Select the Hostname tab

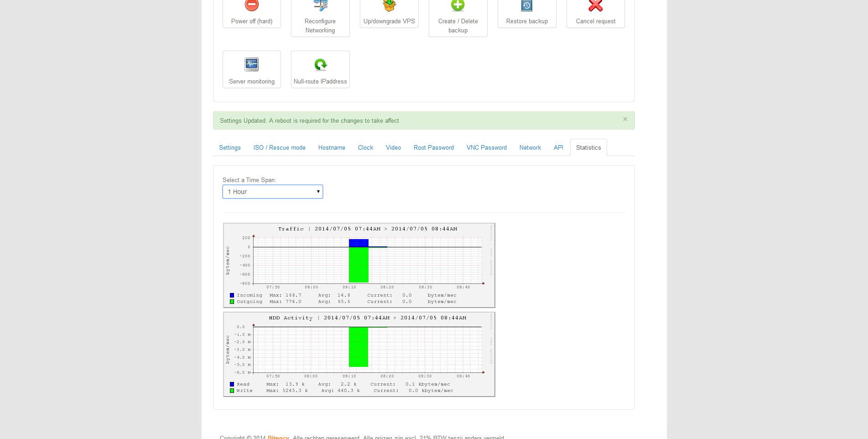pyautogui.click(x=332, y=148)
